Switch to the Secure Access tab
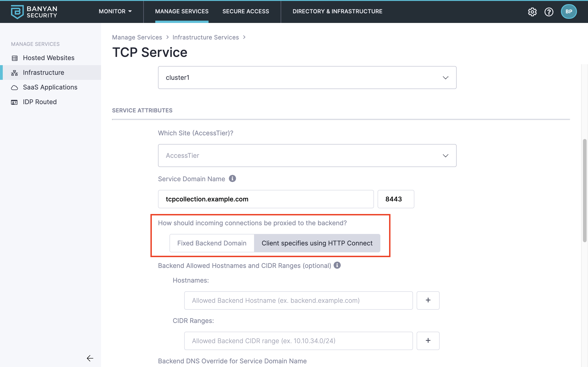This screenshot has width=588, height=367. point(246,11)
